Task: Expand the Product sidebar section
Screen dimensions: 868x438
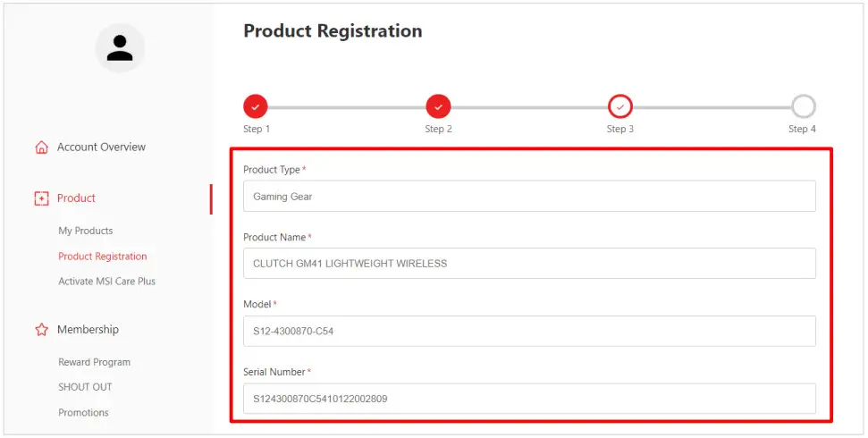Action: (76, 198)
